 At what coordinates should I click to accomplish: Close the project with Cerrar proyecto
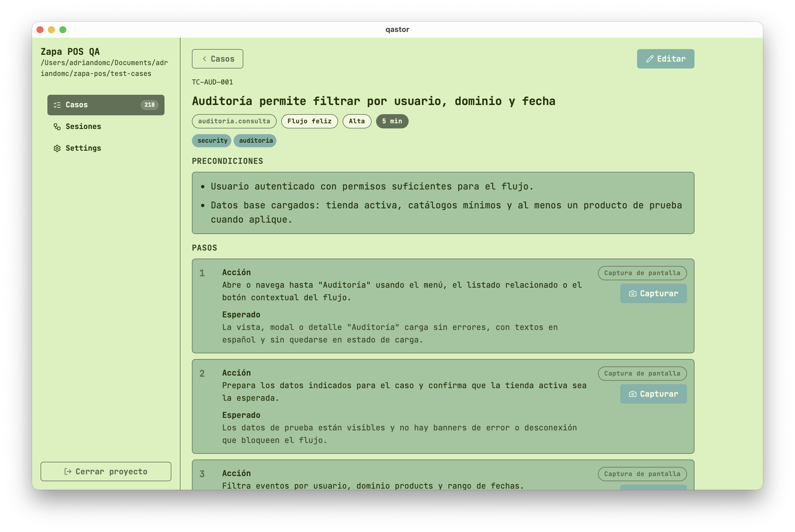point(106,471)
